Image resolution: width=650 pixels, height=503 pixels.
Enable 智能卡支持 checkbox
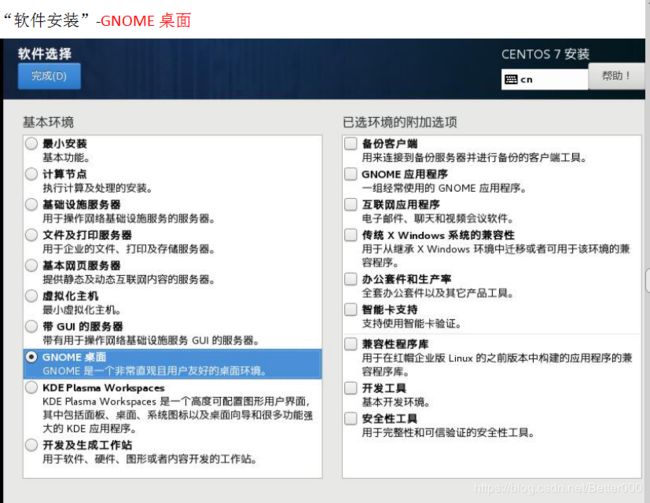coord(351,309)
